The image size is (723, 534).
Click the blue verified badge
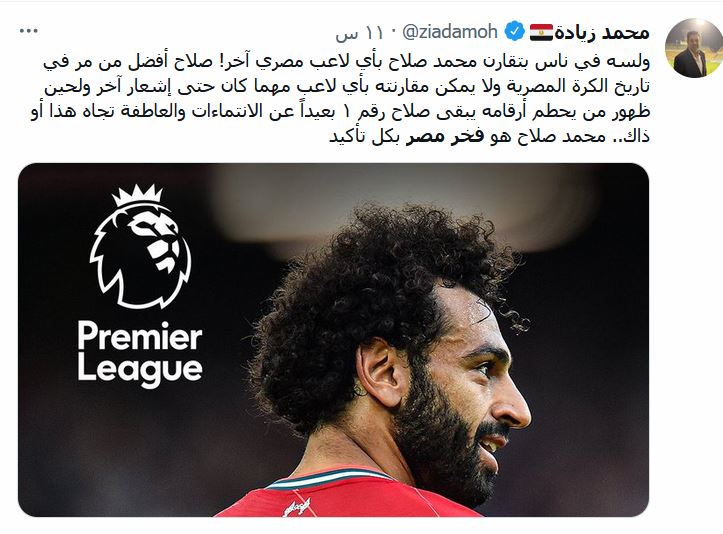514,32
